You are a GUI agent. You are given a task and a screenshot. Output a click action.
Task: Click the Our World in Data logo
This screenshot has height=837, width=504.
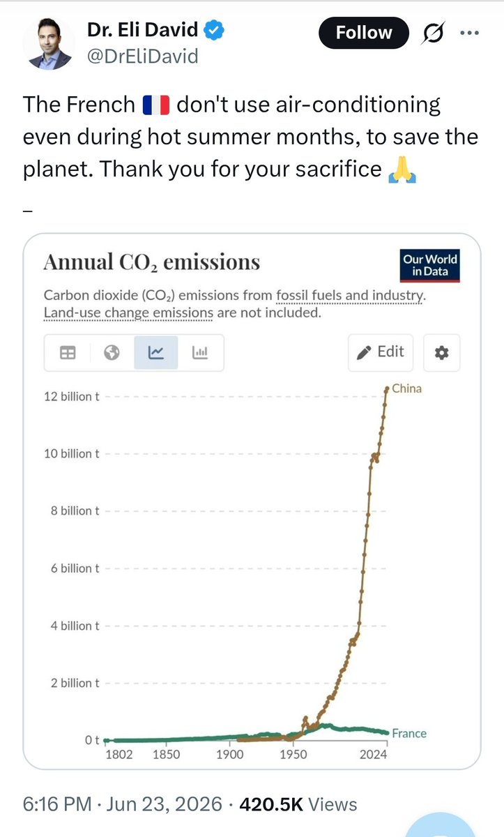431,265
